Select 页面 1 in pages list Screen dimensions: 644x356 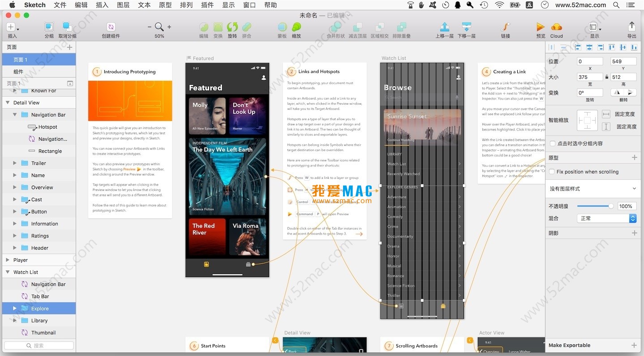tap(39, 60)
